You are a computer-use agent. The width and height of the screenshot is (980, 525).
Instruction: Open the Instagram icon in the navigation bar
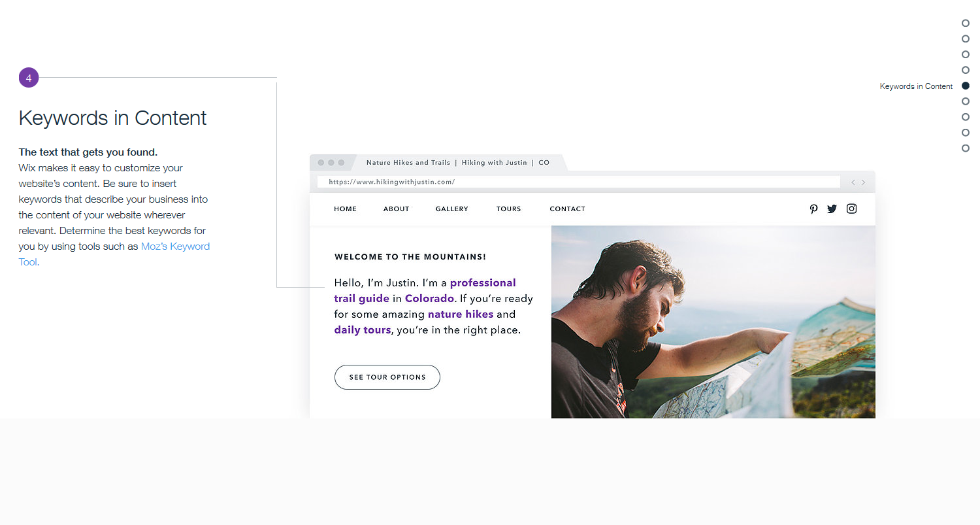click(x=852, y=209)
